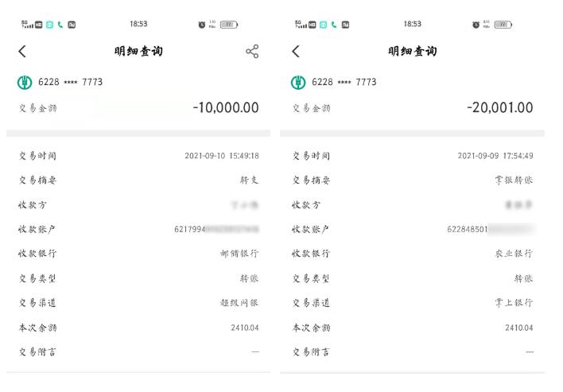Tap the share icon beside 明细查询
563x392 pixels.
point(252,52)
